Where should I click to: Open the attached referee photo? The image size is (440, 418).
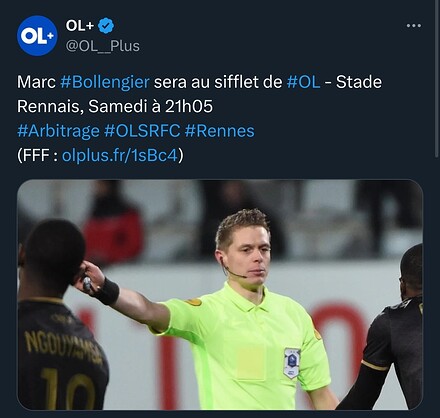pyautogui.click(x=220, y=295)
